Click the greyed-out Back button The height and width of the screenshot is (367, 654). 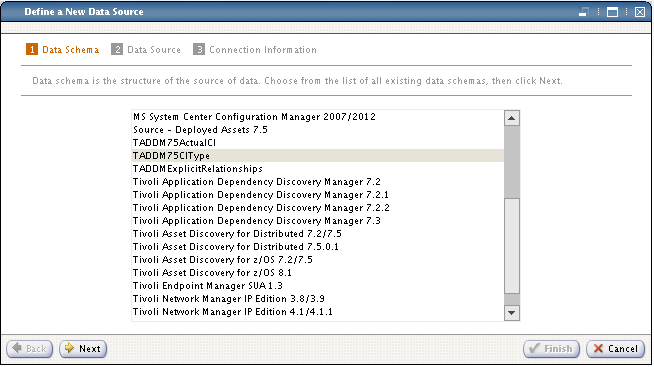pyautogui.click(x=30, y=349)
